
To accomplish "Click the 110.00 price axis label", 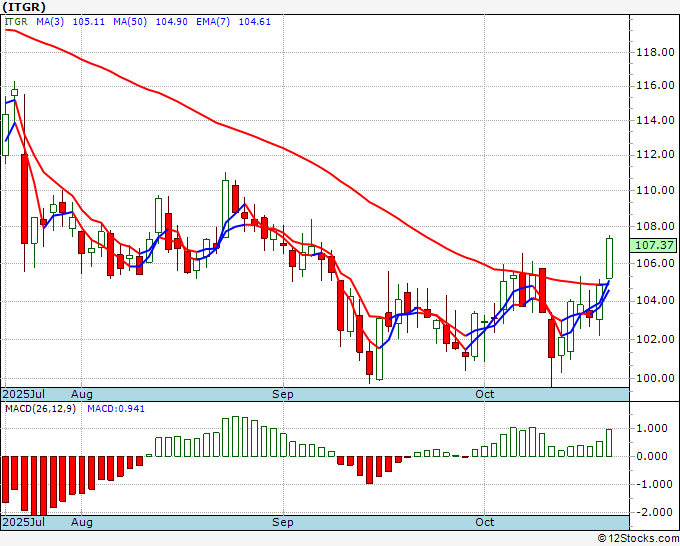I will pos(655,190).
